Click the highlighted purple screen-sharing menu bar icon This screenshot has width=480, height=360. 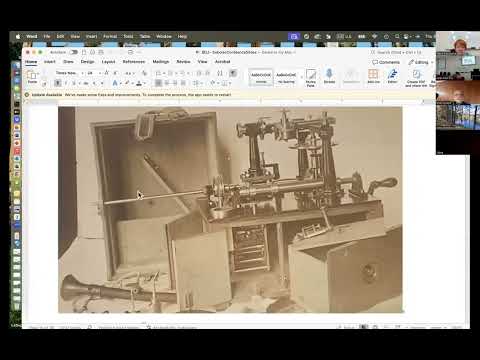tap(294, 36)
